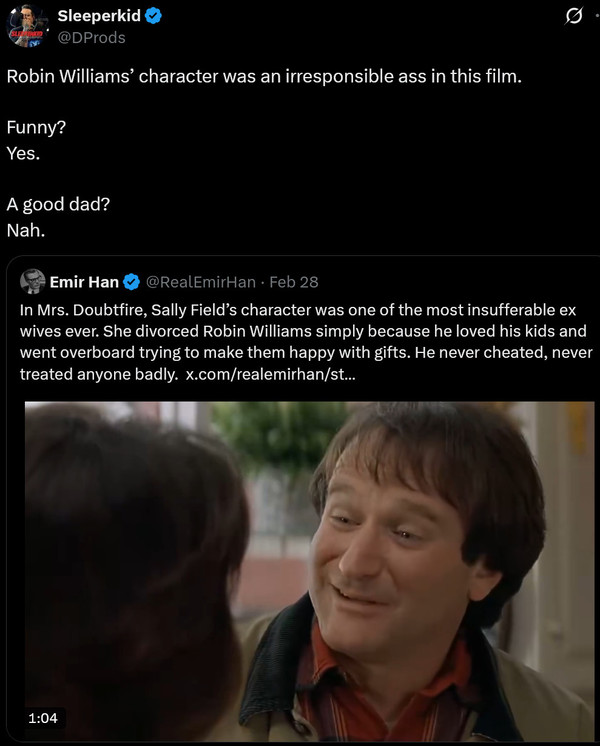Follow the x.com/realemirhan/st... link
The height and width of the screenshot is (746, 600).
tap(270, 374)
